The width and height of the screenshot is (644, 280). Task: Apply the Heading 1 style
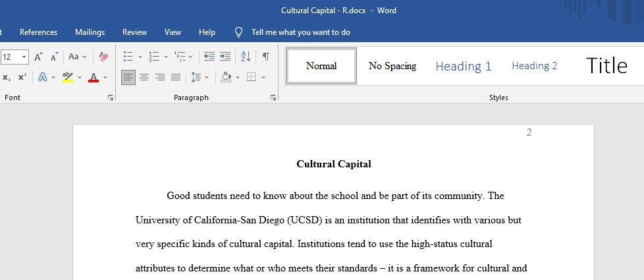[464, 66]
